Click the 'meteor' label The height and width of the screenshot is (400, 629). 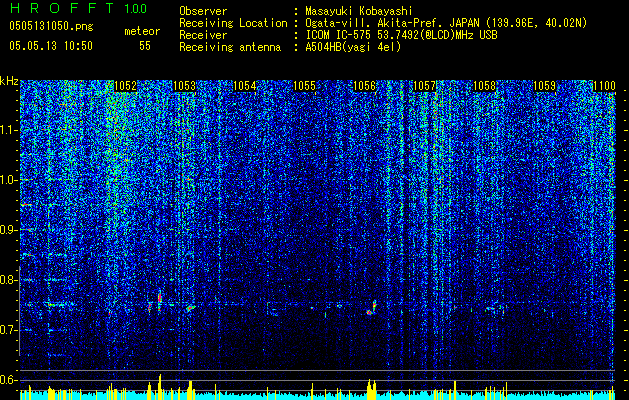[142, 31]
